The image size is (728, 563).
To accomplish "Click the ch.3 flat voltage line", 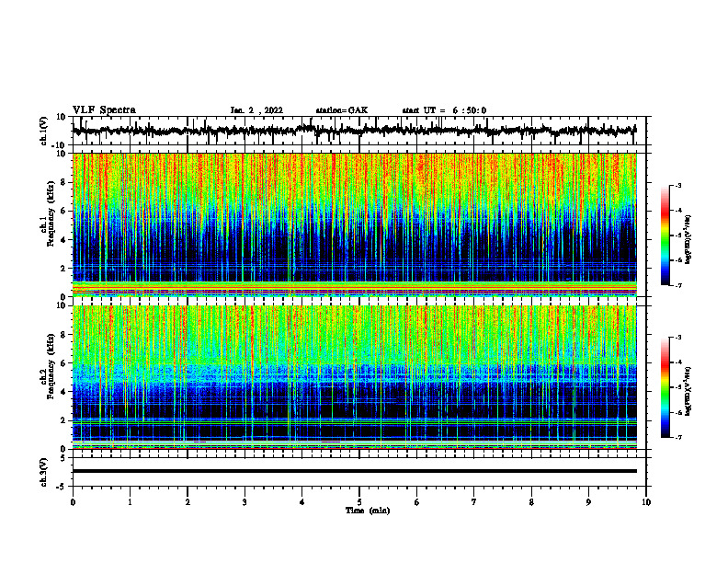I will [x=355, y=471].
